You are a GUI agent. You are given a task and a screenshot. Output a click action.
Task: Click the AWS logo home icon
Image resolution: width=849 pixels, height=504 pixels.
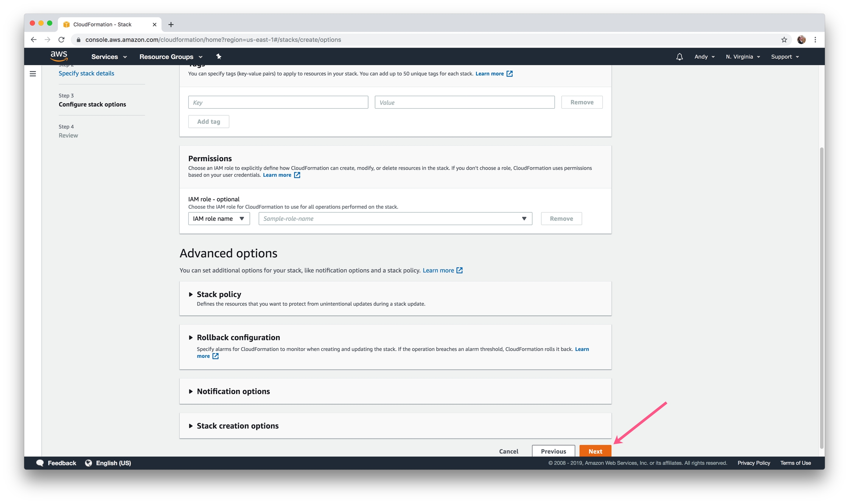(59, 56)
